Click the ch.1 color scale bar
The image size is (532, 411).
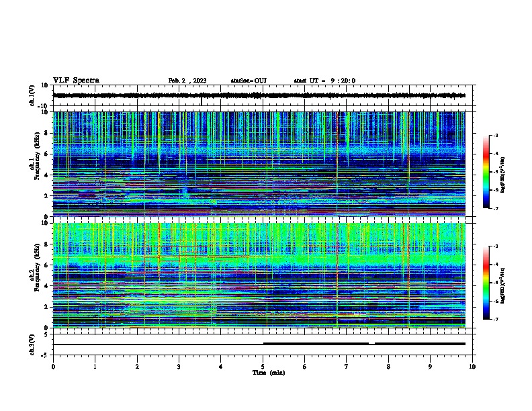coord(486,172)
